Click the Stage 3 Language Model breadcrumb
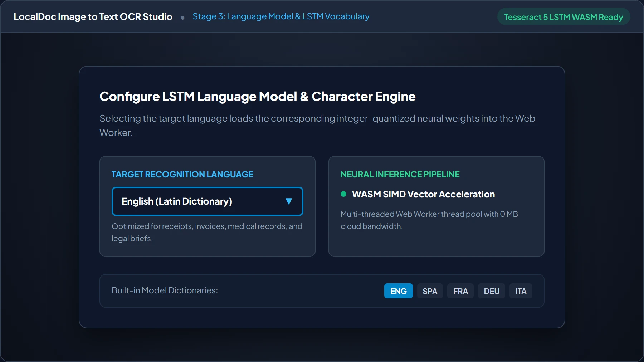 [281, 16]
